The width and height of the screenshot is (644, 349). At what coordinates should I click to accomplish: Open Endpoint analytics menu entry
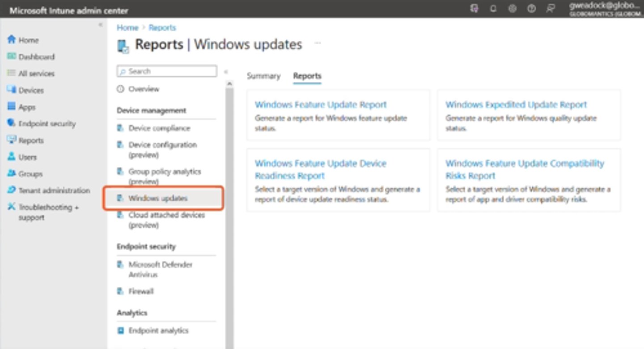158,331
